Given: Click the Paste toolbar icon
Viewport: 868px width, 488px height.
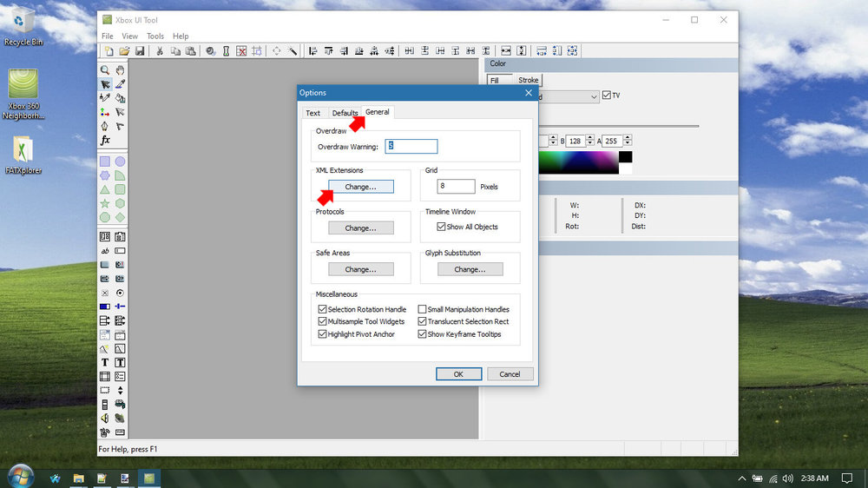Looking at the screenshot, I should (x=190, y=51).
